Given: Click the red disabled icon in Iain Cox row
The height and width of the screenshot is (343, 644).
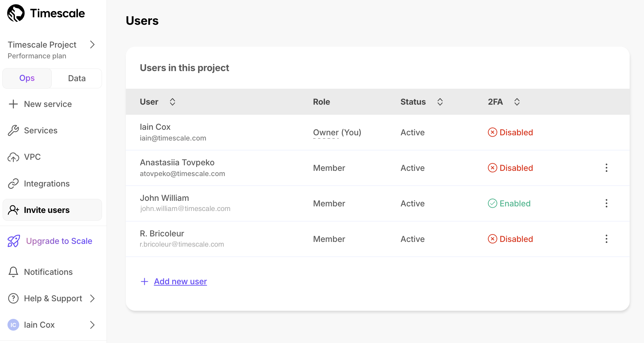Looking at the screenshot, I should click(492, 132).
